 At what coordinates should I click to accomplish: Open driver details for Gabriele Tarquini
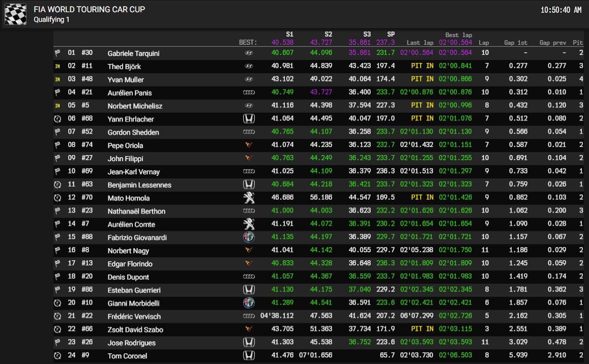(x=134, y=52)
